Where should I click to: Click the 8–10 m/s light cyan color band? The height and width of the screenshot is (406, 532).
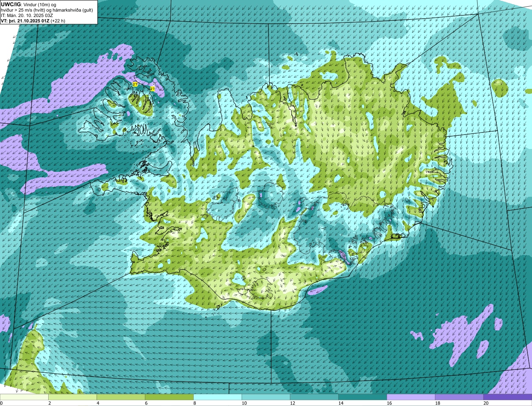[218, 397]
